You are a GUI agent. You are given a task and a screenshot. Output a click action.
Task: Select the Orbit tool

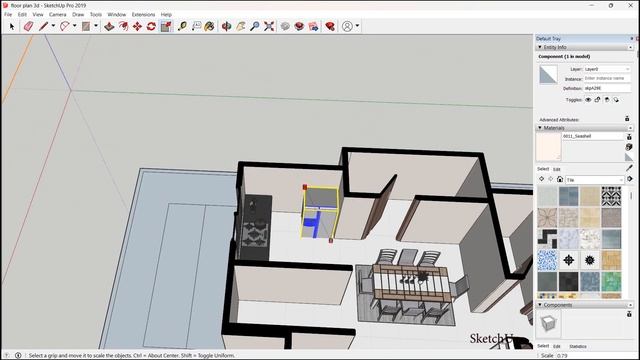click(x=227, y=27)
